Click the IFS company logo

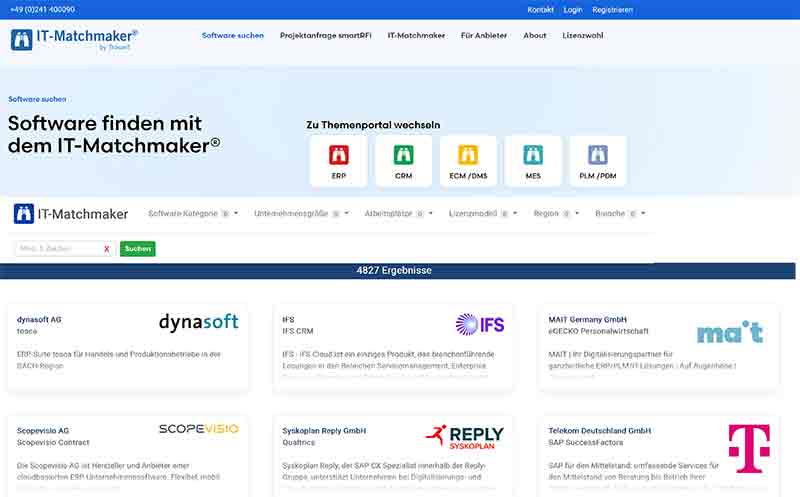tap(480, 324)
